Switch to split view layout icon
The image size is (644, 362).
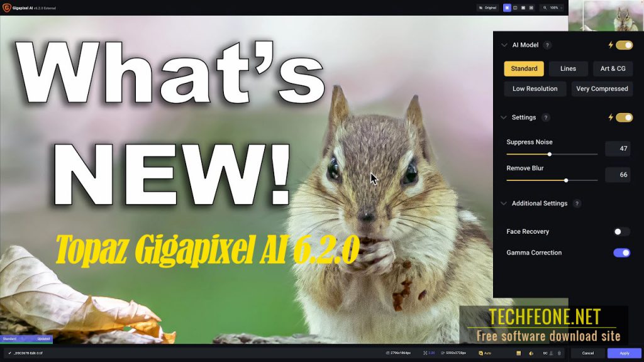tap(515, 8)
